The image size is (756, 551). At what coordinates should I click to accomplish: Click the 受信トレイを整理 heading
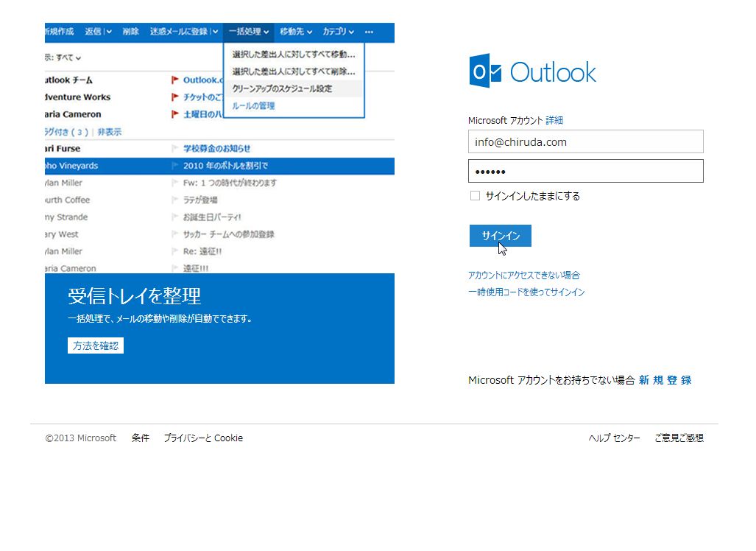point(135,296)
